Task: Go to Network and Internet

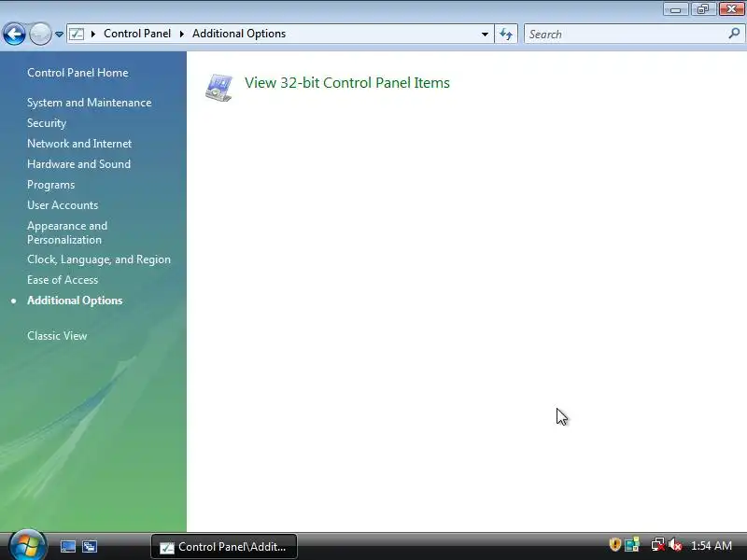Action: pos(79,144)
